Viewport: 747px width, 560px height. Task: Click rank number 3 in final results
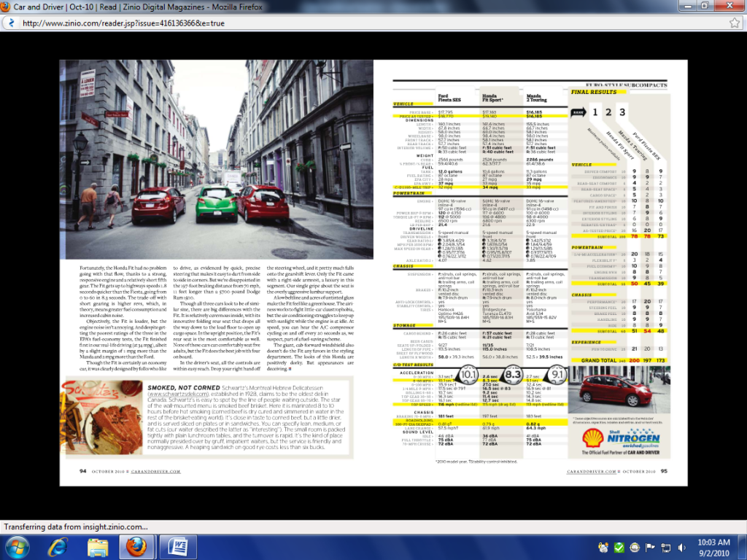pyautogui.click(x=622, y=112)
